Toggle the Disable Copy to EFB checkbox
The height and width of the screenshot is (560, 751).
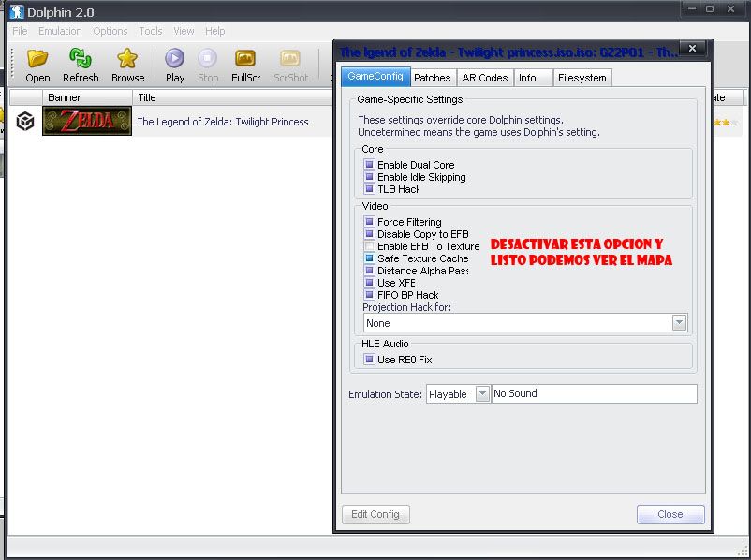pos(369,234)
